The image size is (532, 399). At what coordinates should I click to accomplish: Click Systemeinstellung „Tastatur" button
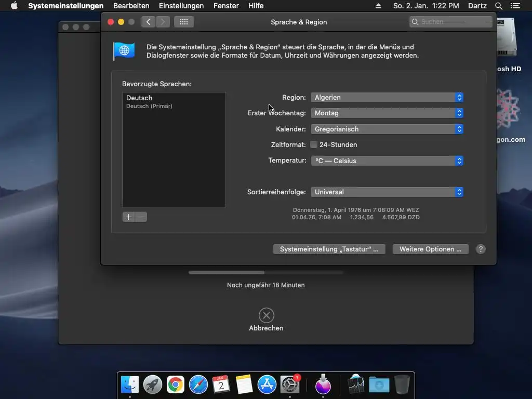coord(329,249)
